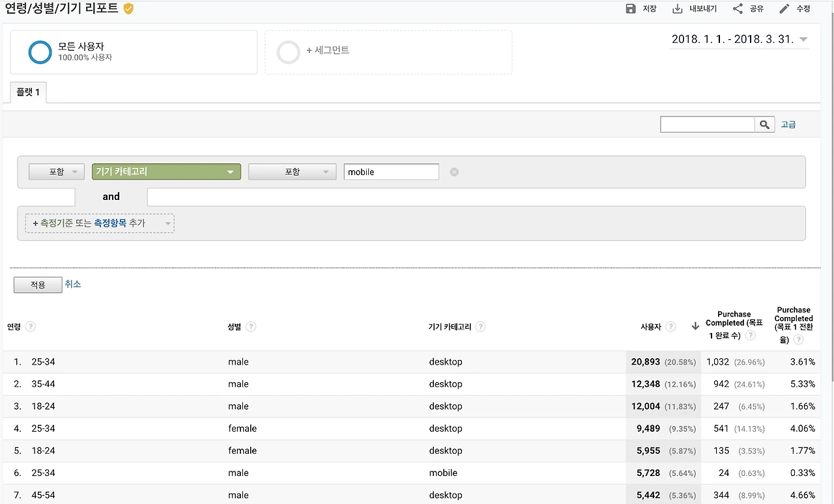
Task: Click the 모든 사용자 segment name
Action: tap(81, 46)
